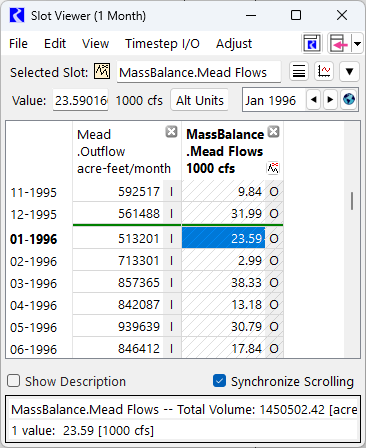This screenshot has width=366, height=448.
Task: Click the pink arrow dock window icon
Action: pyautogui.click(x=339, y=43)
